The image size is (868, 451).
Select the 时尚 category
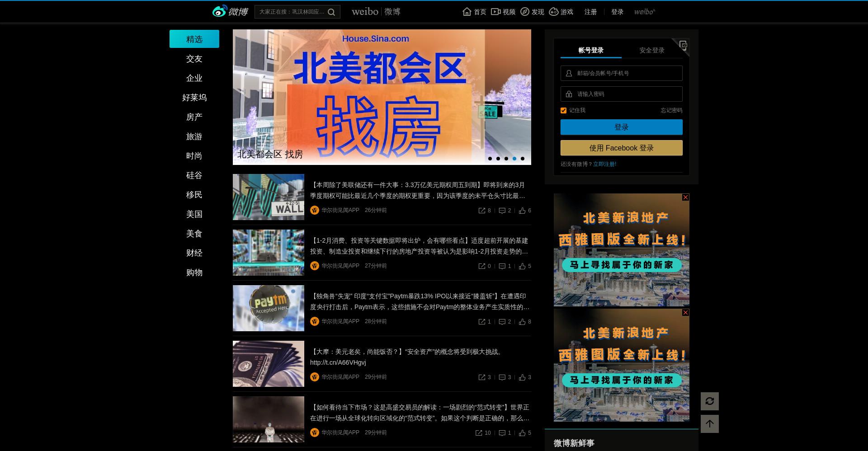(x=194, y=156)
